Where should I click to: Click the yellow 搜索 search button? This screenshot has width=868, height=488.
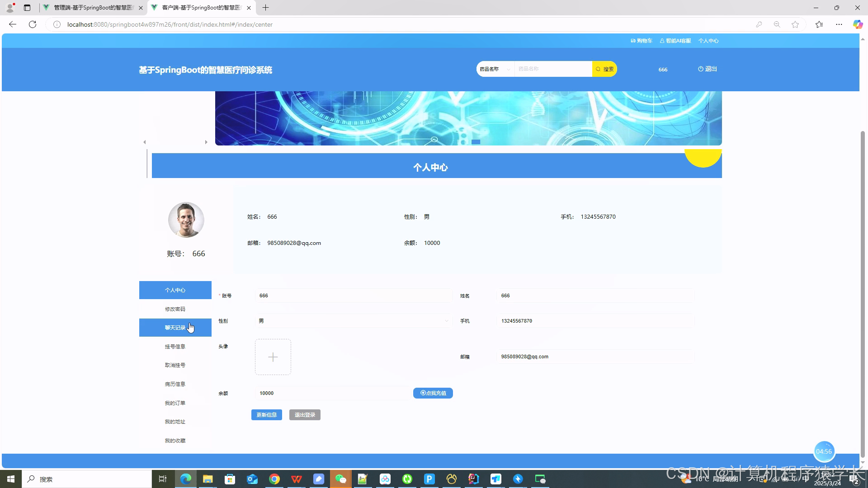tap(605, 69)
